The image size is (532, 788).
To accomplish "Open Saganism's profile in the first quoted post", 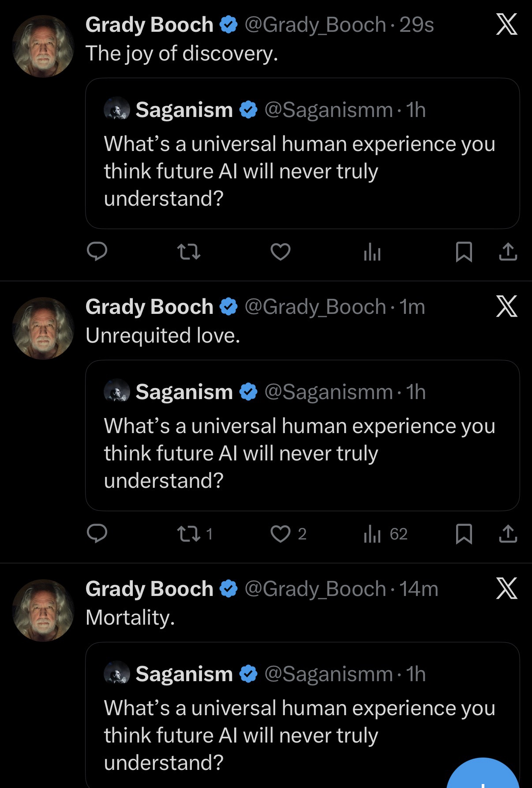I will pyautogui.click(x=184, y=110).
